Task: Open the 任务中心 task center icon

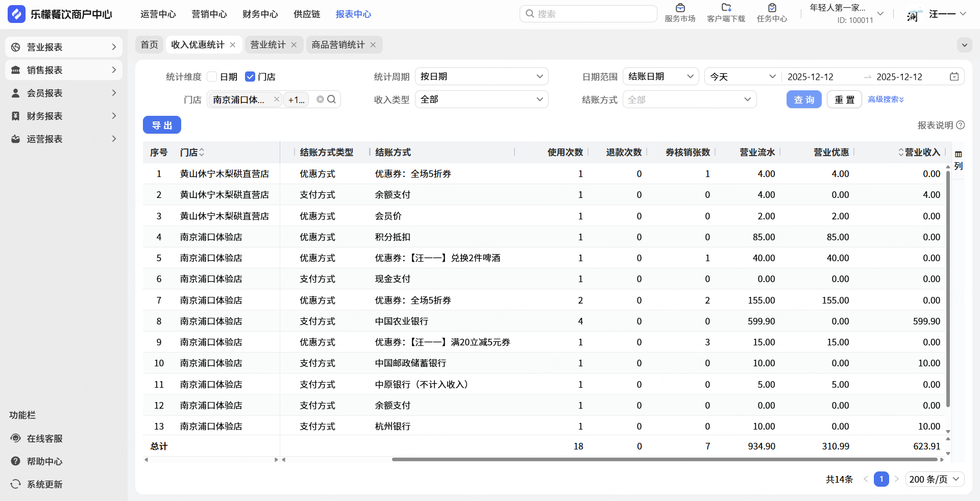Action: [x=772, y=8]
